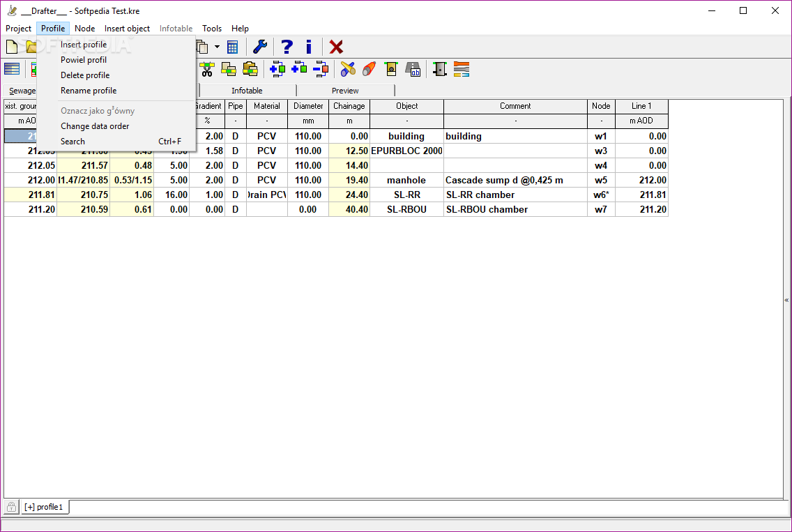Click the Diameter column header
Viewport: 792px width, 532px height.
[x=308, y=106]
